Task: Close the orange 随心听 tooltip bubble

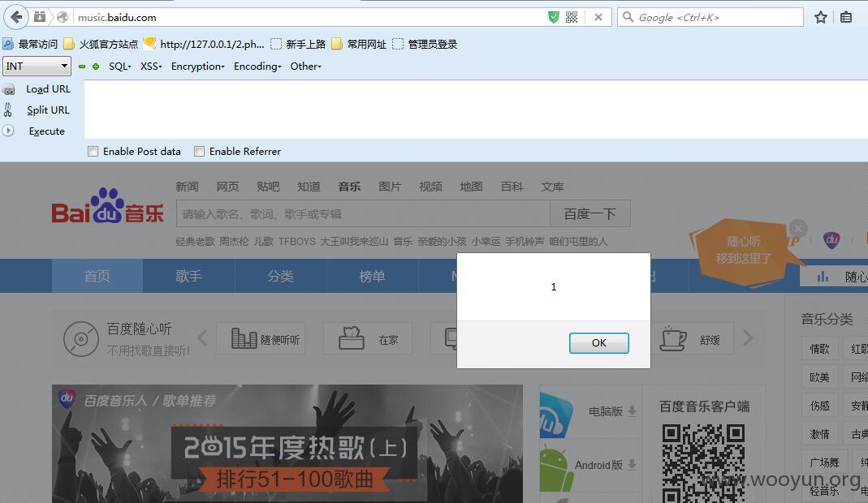Action: pos(797,228)
